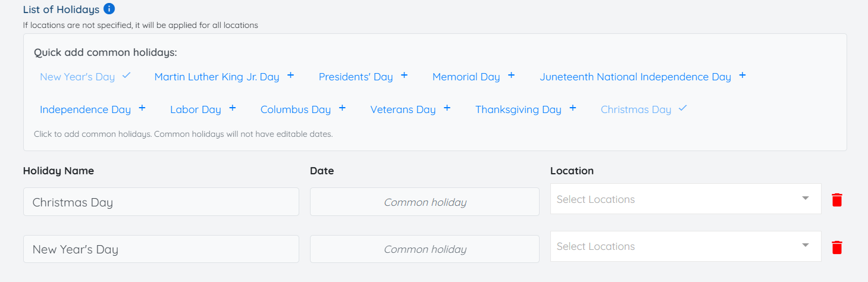This screenshot has height=282, width=868.
Task: Delete the Christmas Day holiday row
Action: coord(836,200)
